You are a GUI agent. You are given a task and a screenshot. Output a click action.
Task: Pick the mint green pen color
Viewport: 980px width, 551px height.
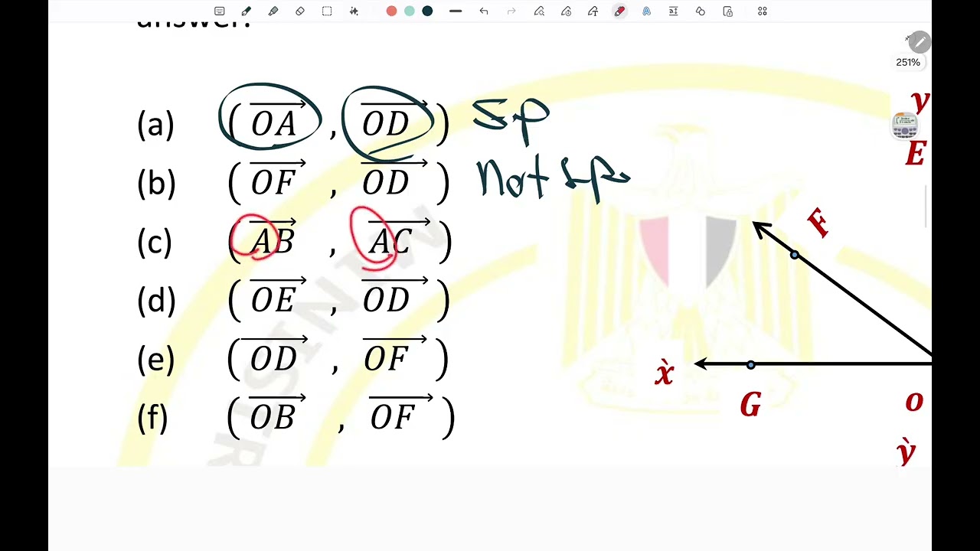click(410, 11)
